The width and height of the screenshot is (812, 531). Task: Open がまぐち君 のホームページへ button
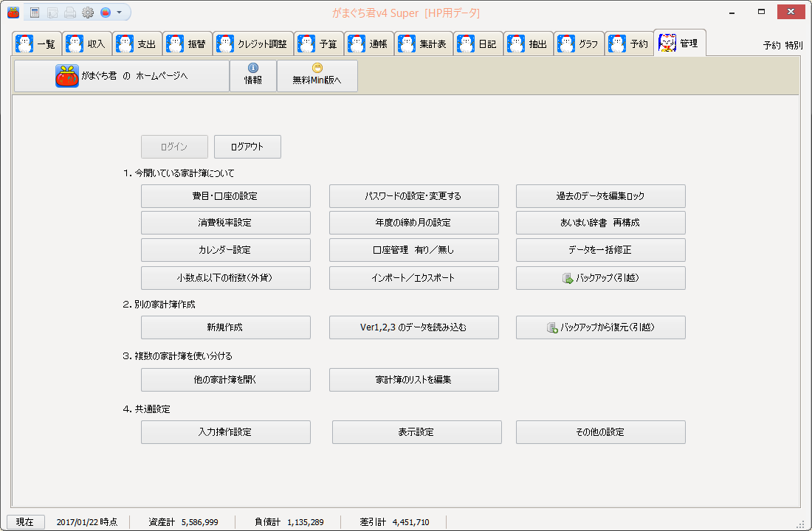click(122, 76)
